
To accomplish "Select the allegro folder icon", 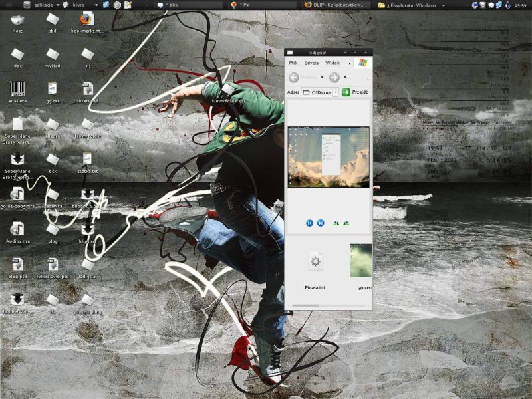I will pos(53,124).
